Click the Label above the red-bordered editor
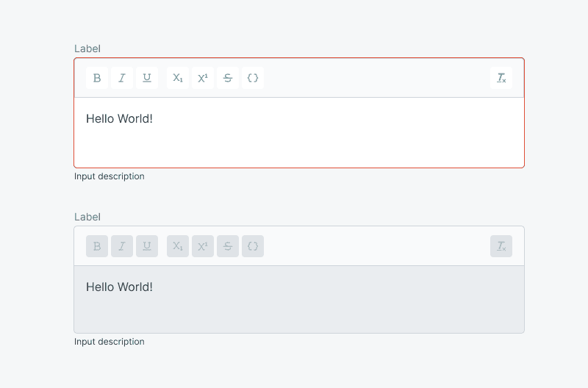 (x=87, y=48)
